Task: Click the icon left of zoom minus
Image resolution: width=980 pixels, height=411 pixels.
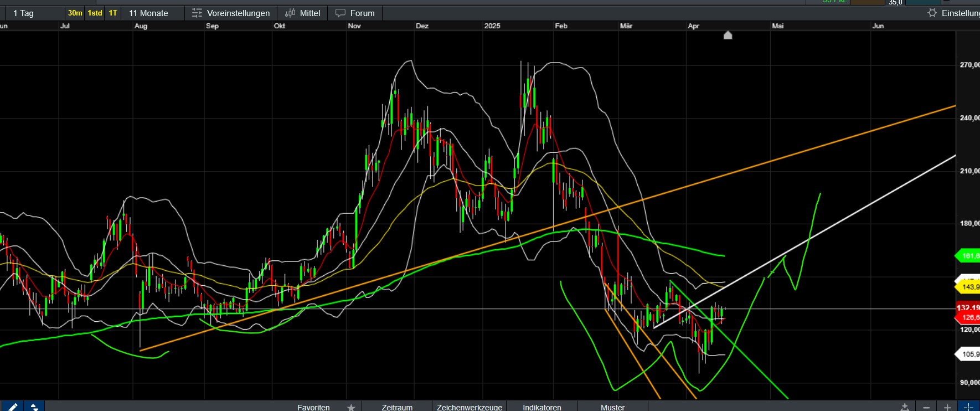Action: point(905,407)
